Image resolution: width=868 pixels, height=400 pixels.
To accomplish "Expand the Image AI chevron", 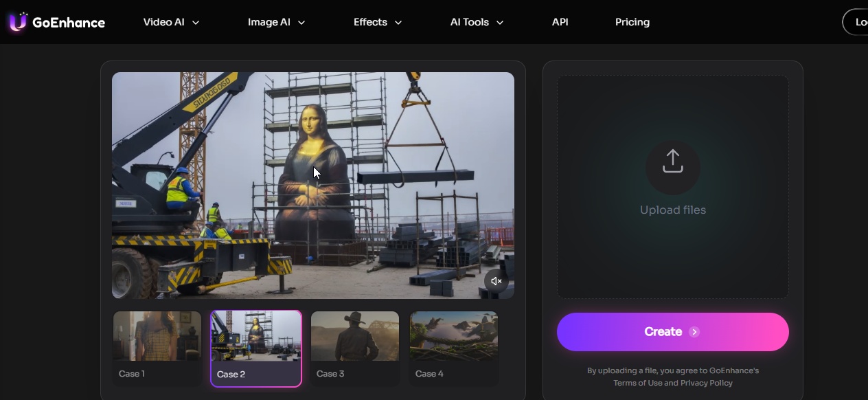I will coord(301,23).
